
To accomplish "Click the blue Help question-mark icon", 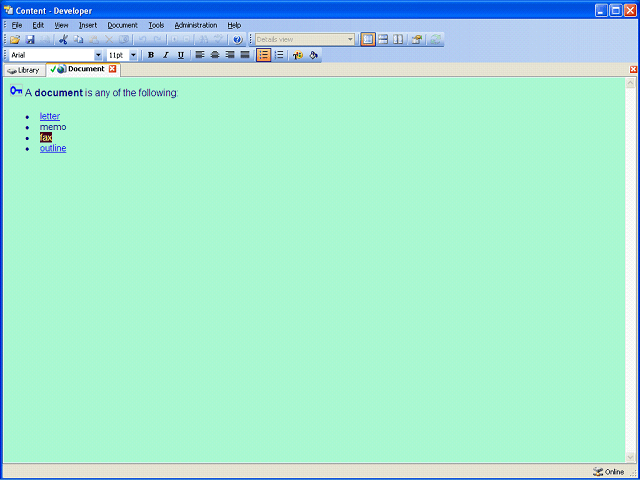I will [238, 40].
